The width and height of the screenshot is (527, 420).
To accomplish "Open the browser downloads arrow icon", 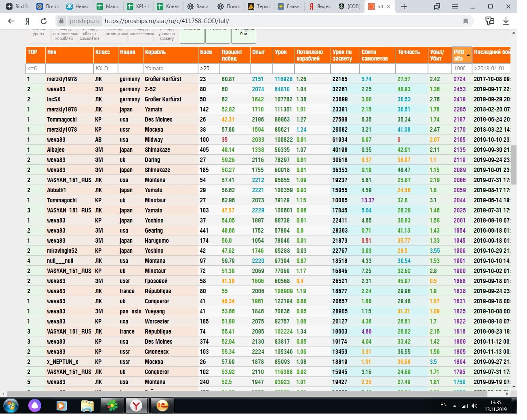I will coord(506,21).
